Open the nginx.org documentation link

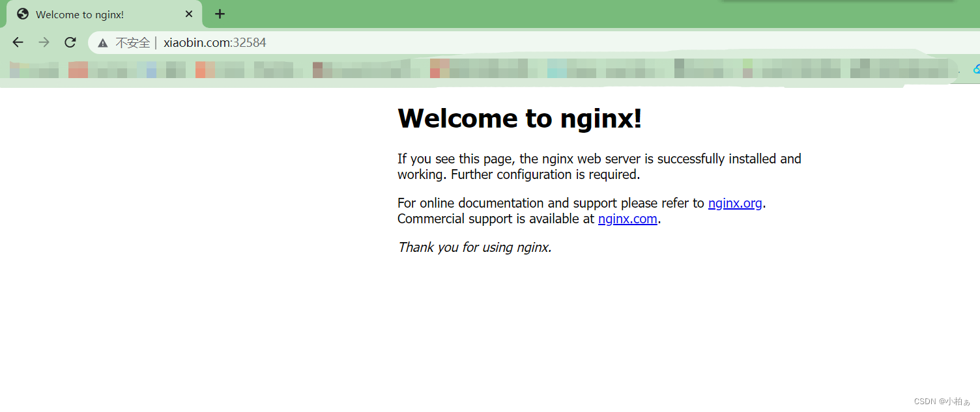[735, 203]
